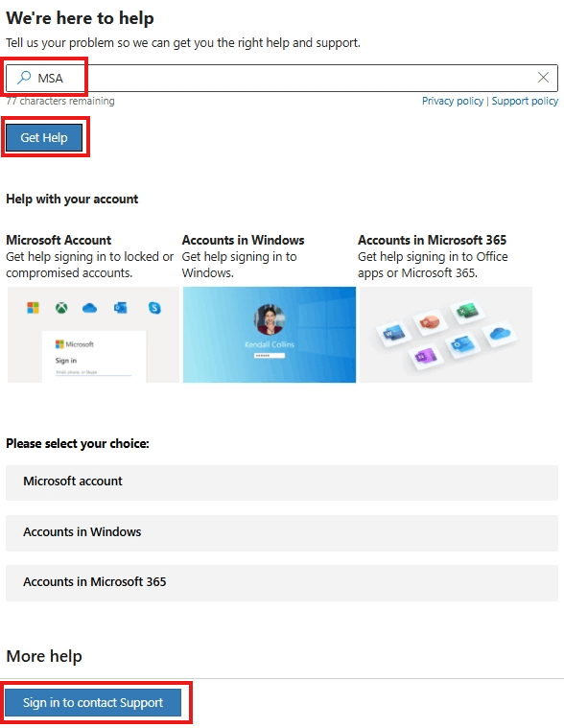Click the Microsoft four-square logo icon

click(33, 308)
